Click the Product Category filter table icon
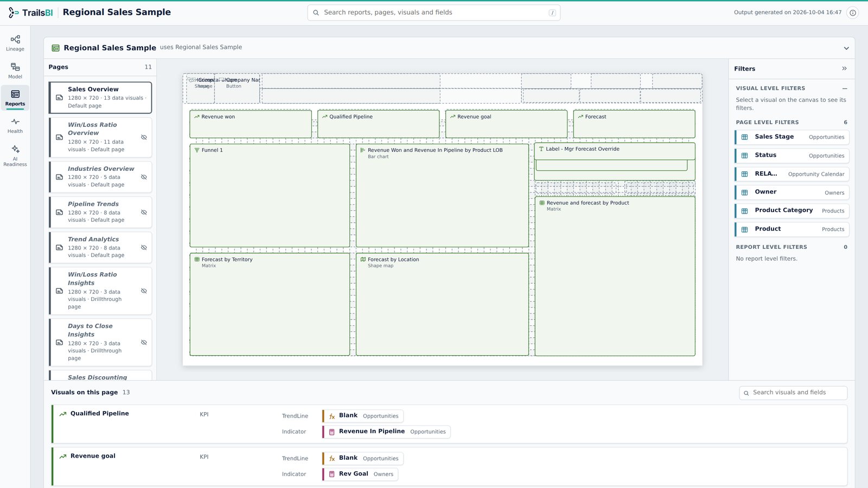This screenshot has width=868, height=488. click(745, 211)
